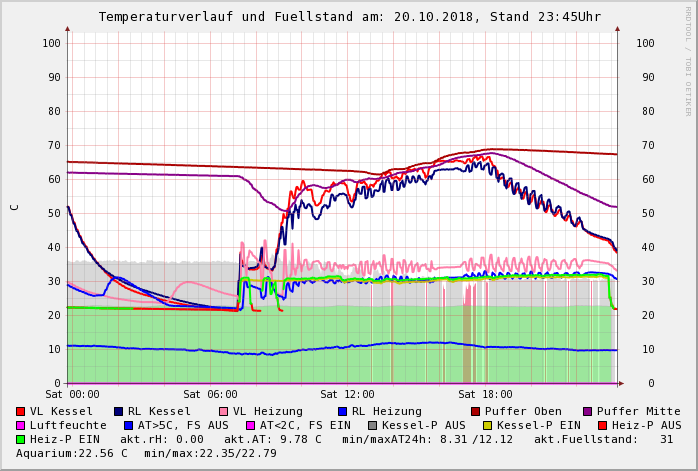Click the dark red Puffer Oben swatch
Viewport: 698px width, 471px height.
pos(475,411)
